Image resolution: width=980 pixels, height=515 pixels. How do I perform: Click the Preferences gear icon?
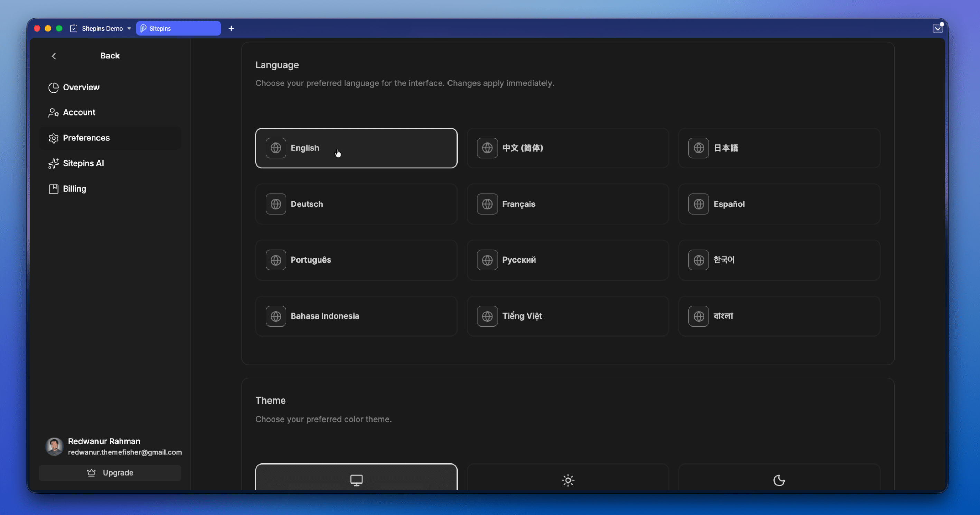pos(53,138)
